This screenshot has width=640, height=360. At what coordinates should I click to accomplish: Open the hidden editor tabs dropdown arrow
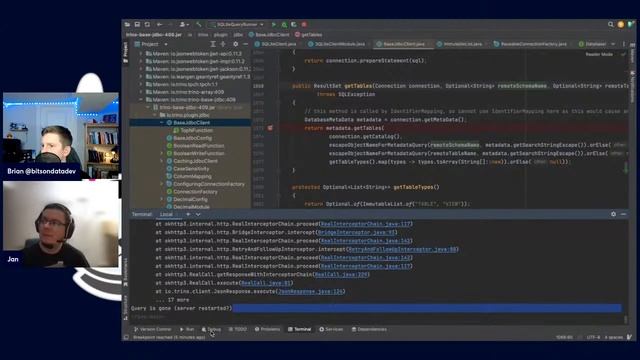(613, 44)
